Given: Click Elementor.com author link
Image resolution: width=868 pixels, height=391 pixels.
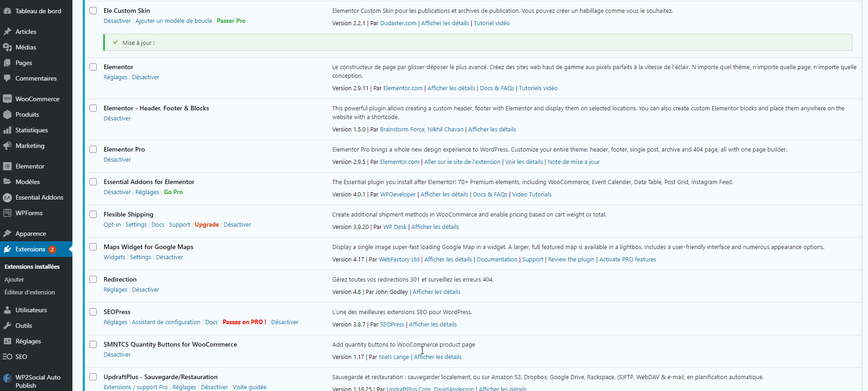Looking at the screenshot, I should [x=403, y=88].
